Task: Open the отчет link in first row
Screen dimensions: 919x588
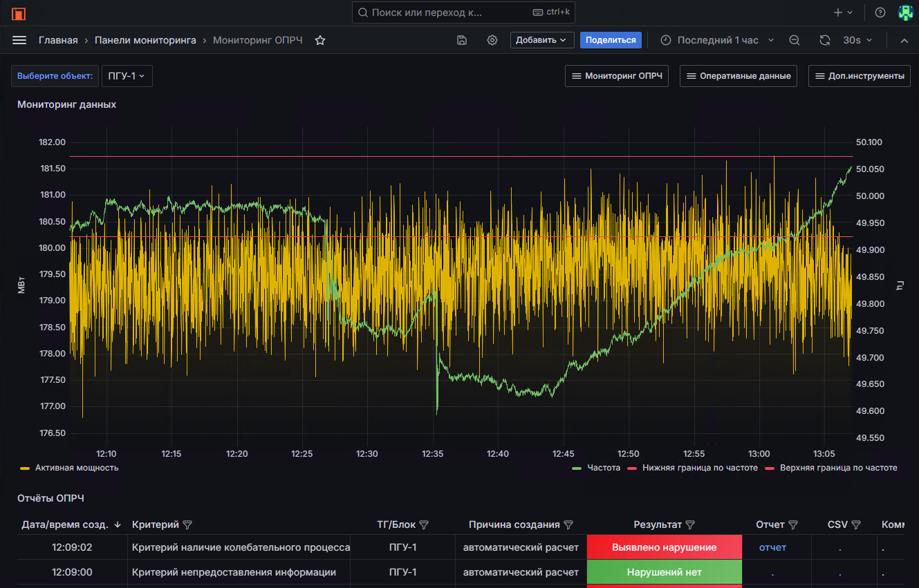Action: click(772, 547)
